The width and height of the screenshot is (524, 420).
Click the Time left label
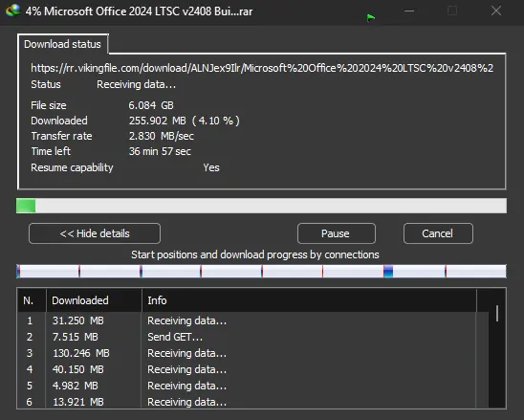click(x=51, y=151)
